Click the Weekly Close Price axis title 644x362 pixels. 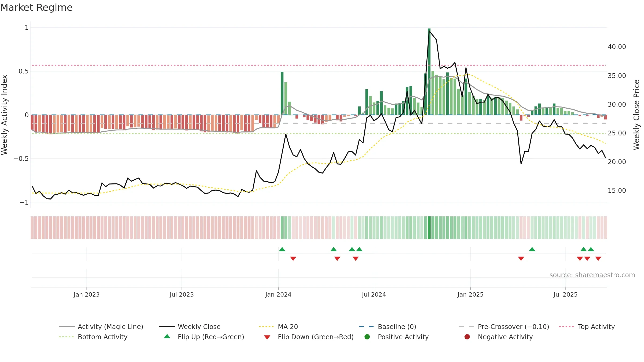click(x=636, y=115)
